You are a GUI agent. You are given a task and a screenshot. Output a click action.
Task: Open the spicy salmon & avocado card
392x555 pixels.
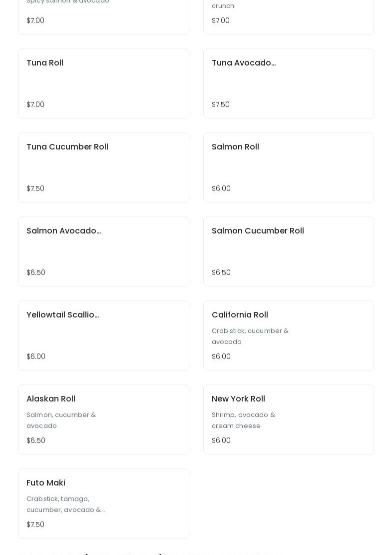coord(103,15)
